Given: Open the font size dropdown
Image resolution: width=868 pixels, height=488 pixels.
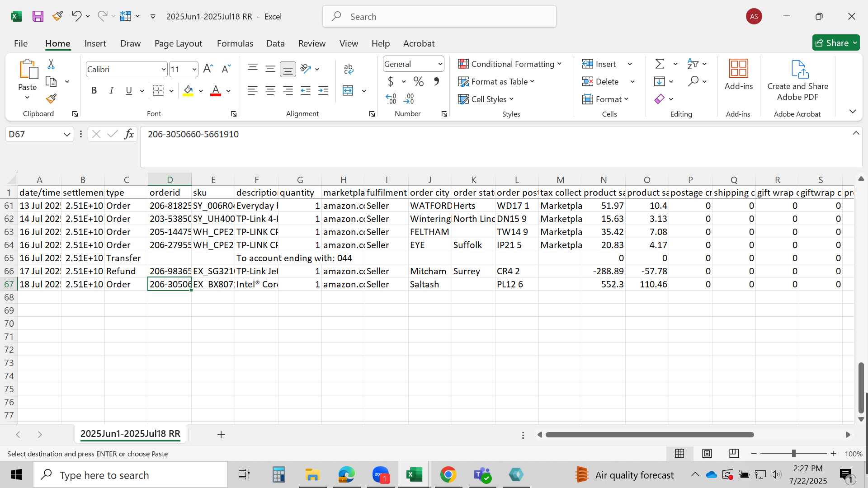Looking at the screenshot, I should click(194, 70).
